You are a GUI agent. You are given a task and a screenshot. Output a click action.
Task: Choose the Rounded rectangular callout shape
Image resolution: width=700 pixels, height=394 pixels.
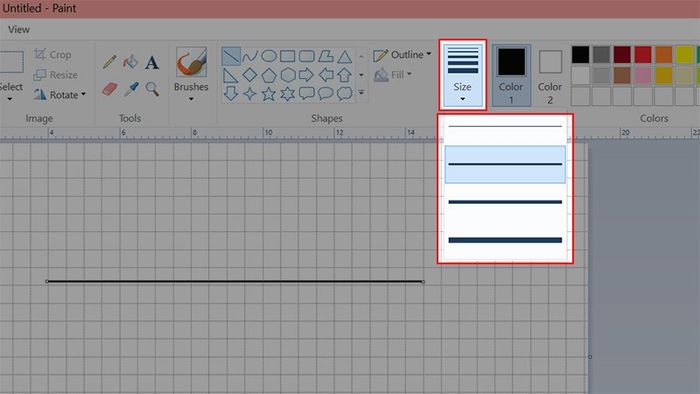[x=307, y=93]
